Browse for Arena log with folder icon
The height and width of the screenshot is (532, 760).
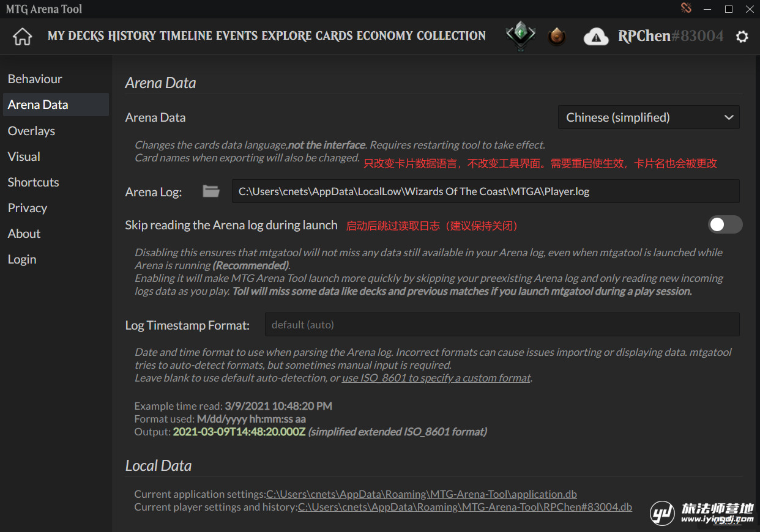click(x=211, y=191)
